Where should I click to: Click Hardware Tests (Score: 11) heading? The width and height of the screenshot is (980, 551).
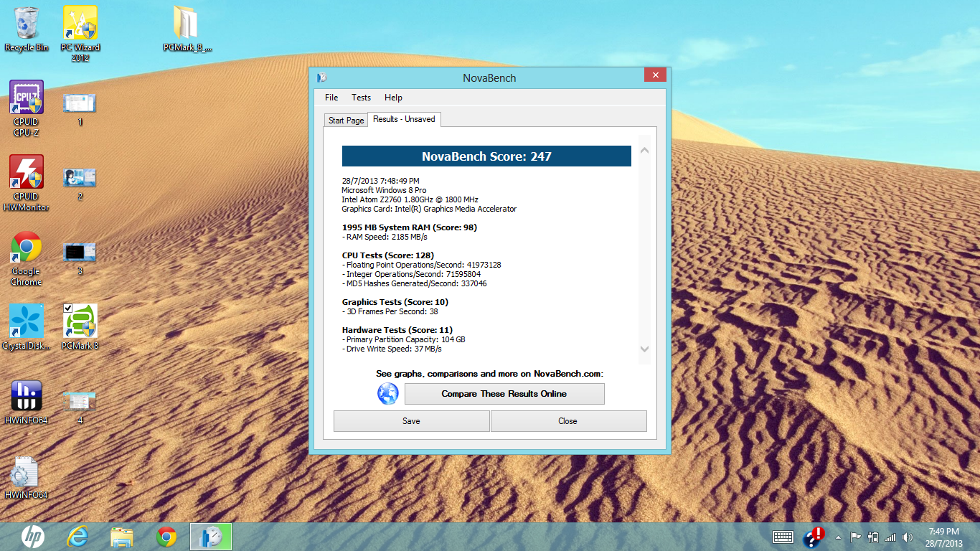(397, 330)
